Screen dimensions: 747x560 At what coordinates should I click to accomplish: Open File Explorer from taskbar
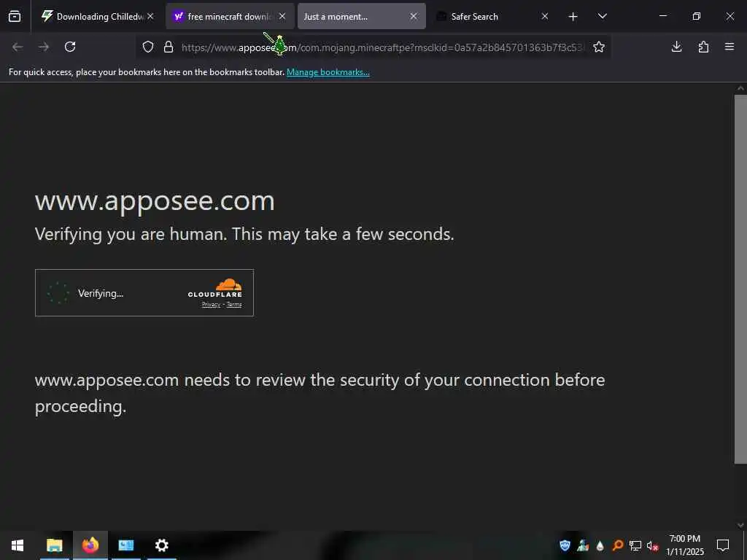[54, 545]
